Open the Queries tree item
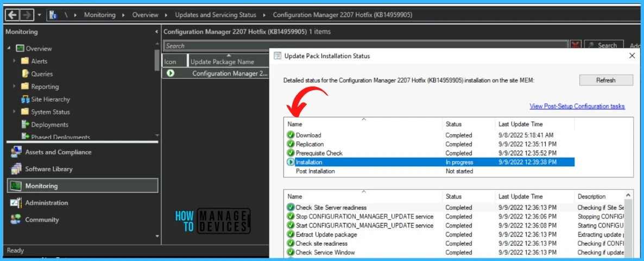 tap(42, 74)
